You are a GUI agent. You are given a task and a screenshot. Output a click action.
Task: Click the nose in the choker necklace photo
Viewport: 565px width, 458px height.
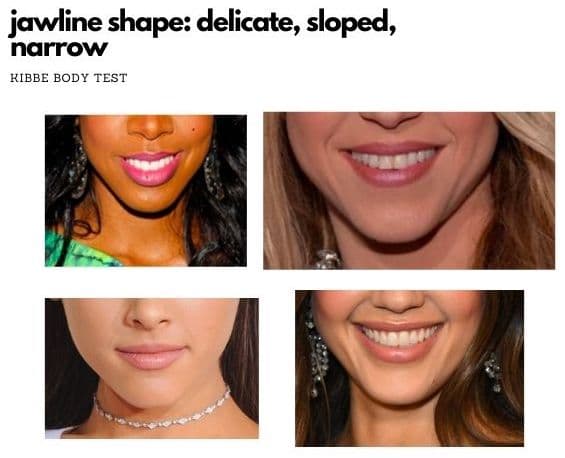pyautogui.click(x=148, y=315)
